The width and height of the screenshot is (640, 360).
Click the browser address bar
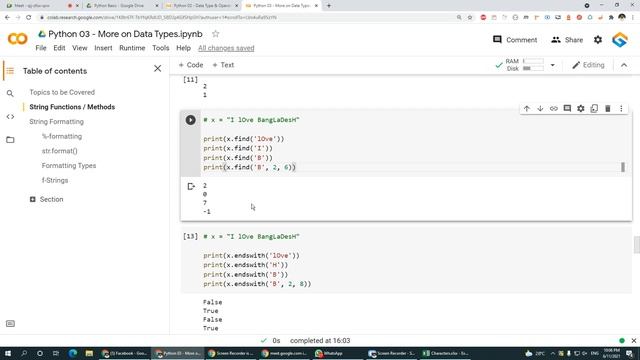pos(245,18)
